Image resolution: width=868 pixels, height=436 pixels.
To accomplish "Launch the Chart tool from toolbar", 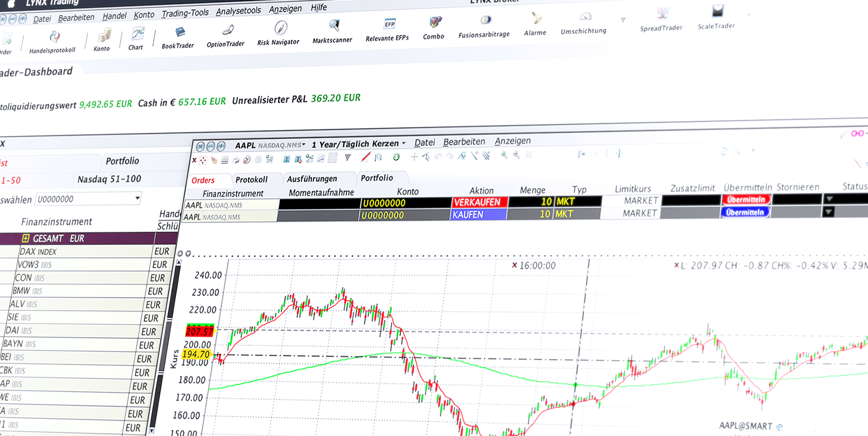I will pos(137,38).
